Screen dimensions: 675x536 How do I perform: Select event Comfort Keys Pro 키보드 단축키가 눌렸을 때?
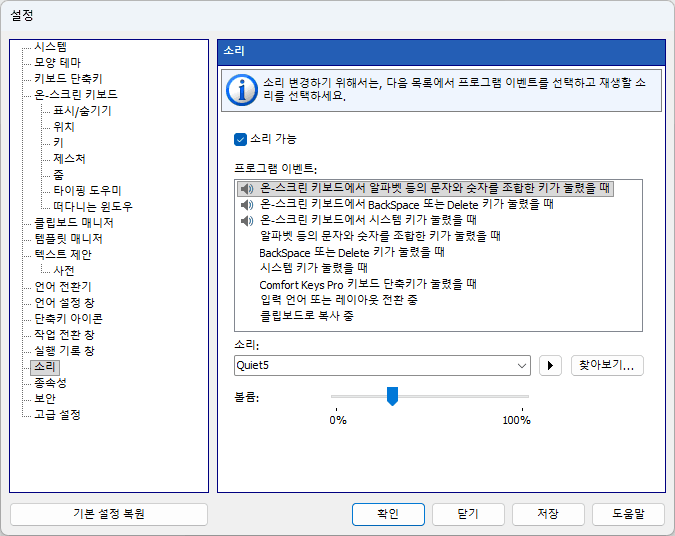tap(368, 285)
